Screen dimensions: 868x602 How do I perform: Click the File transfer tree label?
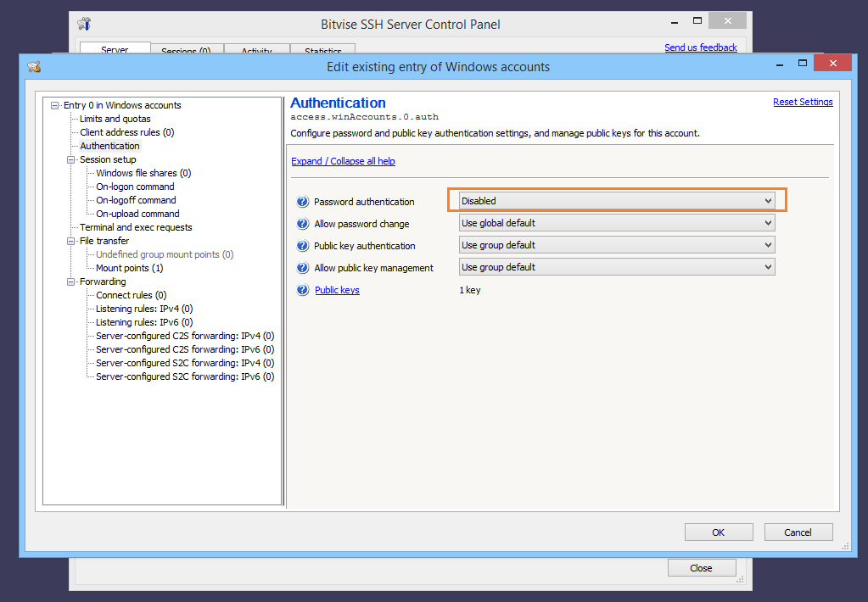coord(104,241)
